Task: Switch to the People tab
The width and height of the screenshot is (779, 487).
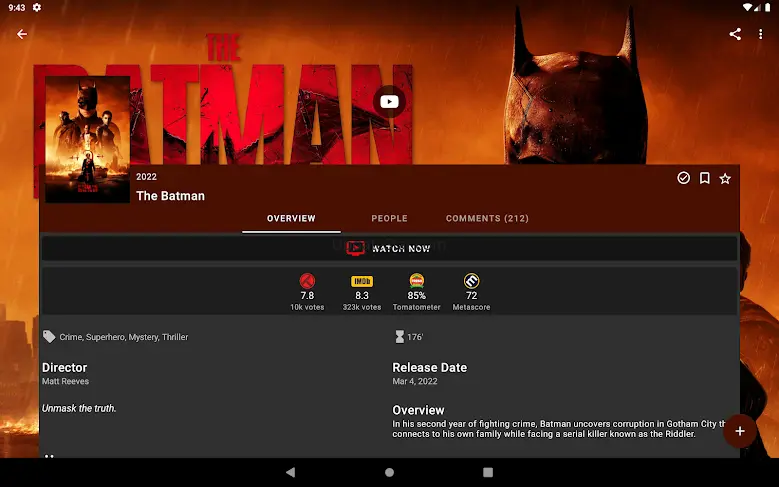Action: pyautogui.click(x=390, y=219)
